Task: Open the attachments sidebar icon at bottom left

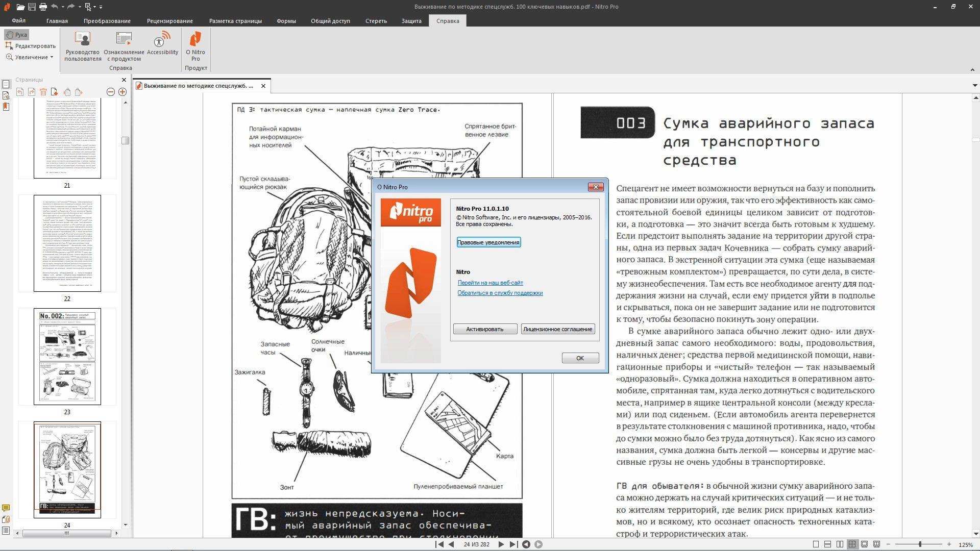Action: coord(6,519)
